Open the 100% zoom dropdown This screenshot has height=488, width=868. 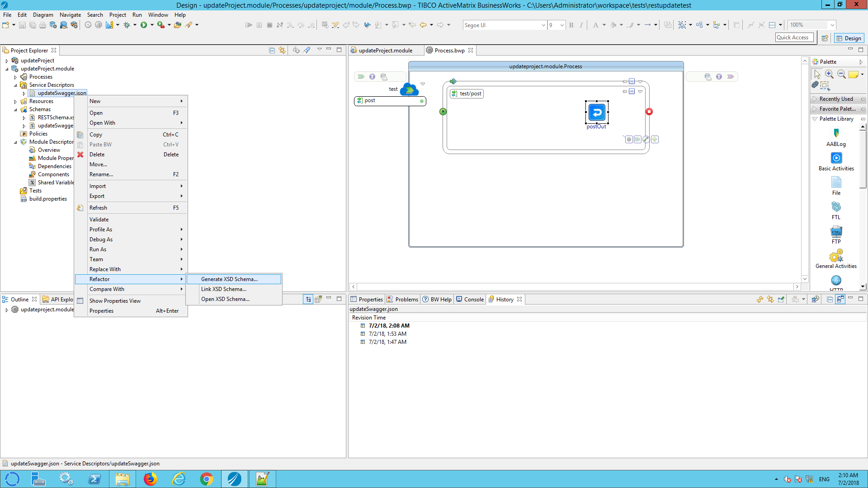[x=832, y=25]
